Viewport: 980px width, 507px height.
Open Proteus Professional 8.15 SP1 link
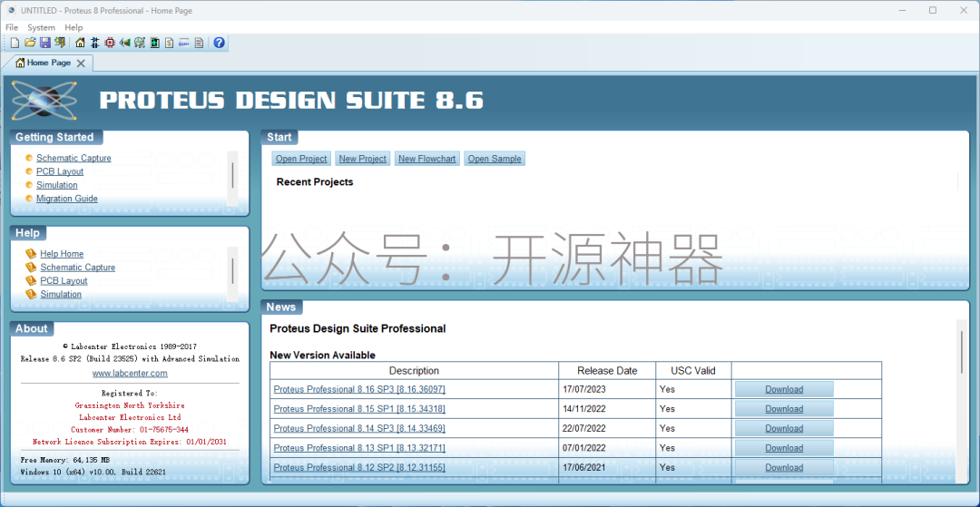359,409
